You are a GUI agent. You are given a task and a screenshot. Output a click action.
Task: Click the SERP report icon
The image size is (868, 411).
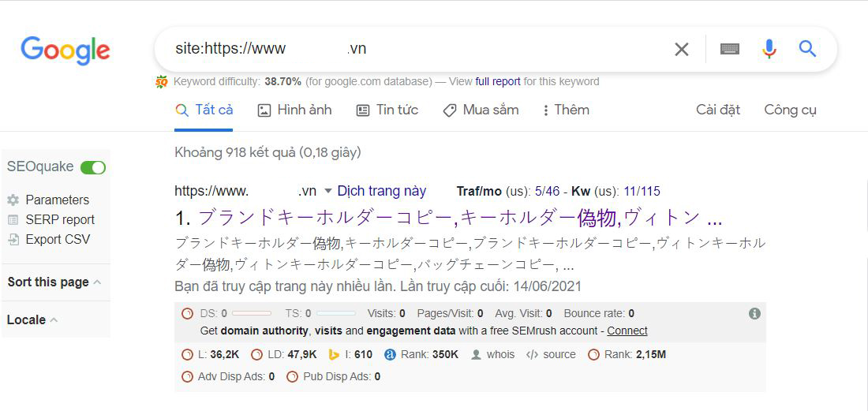(13, 220)
